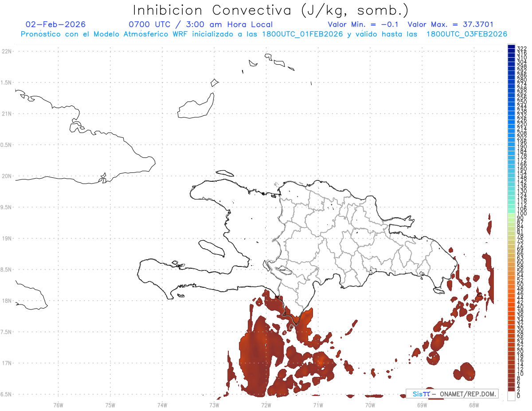
Task: Click the '76W' longitude label
Action: tap(58, 405)
